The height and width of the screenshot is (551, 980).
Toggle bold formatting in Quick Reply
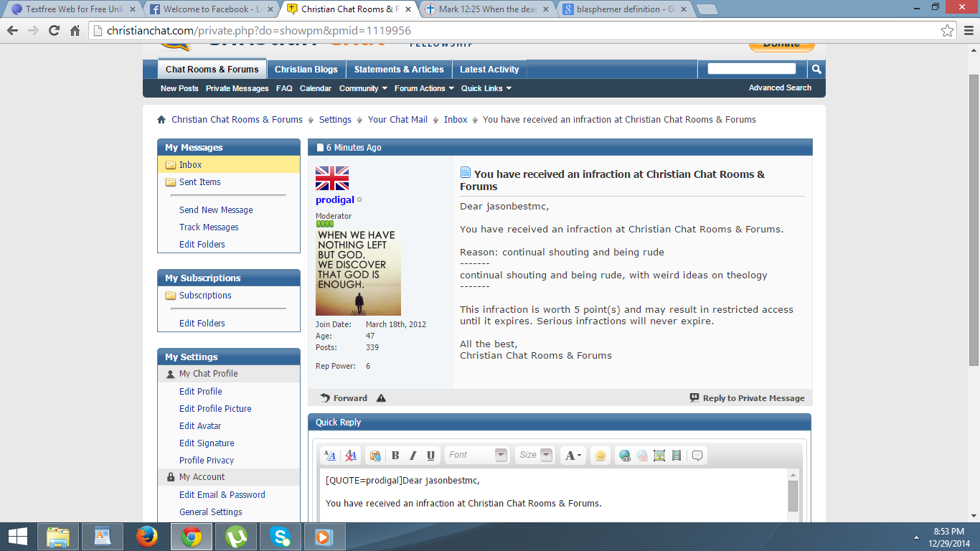395,456
